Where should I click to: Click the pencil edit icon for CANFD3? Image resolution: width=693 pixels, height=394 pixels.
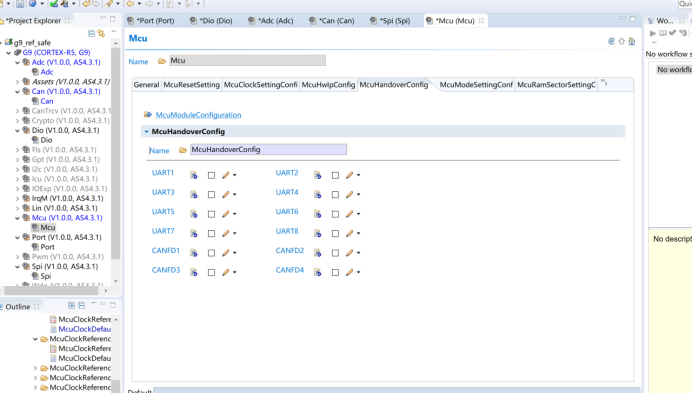tap(225, 272)
